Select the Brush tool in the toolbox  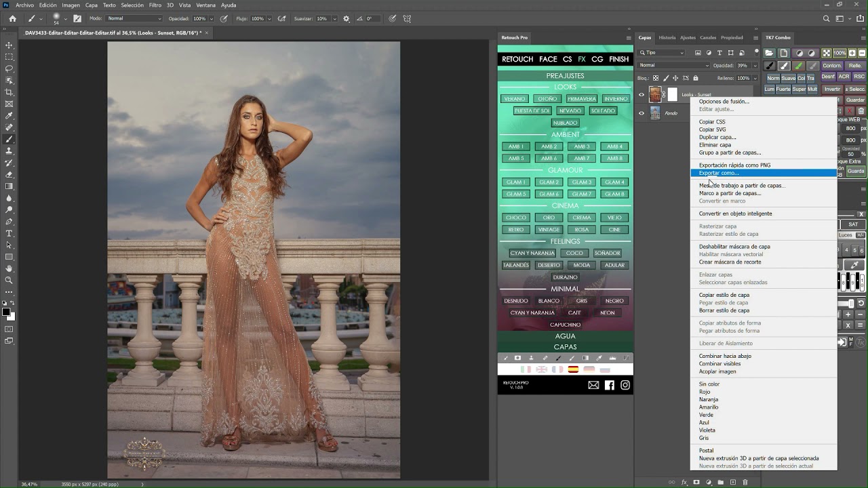[9, 139]
